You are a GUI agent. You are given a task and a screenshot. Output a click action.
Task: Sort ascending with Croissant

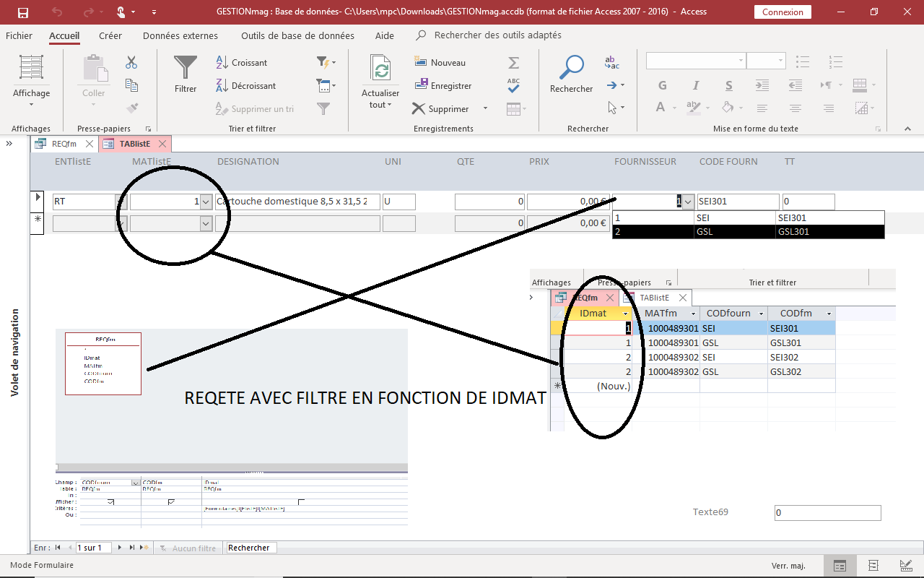pyautogui.click(x=242, y=63)
